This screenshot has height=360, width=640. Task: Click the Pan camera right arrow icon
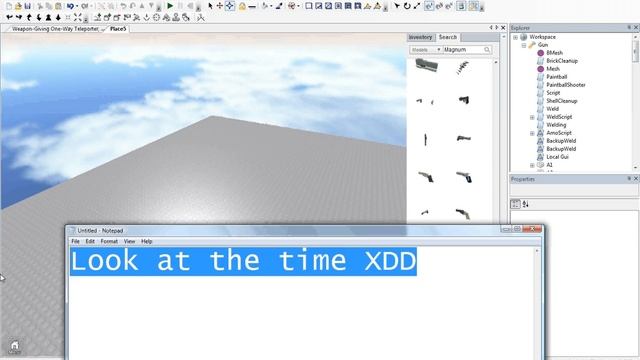(19, 18)
